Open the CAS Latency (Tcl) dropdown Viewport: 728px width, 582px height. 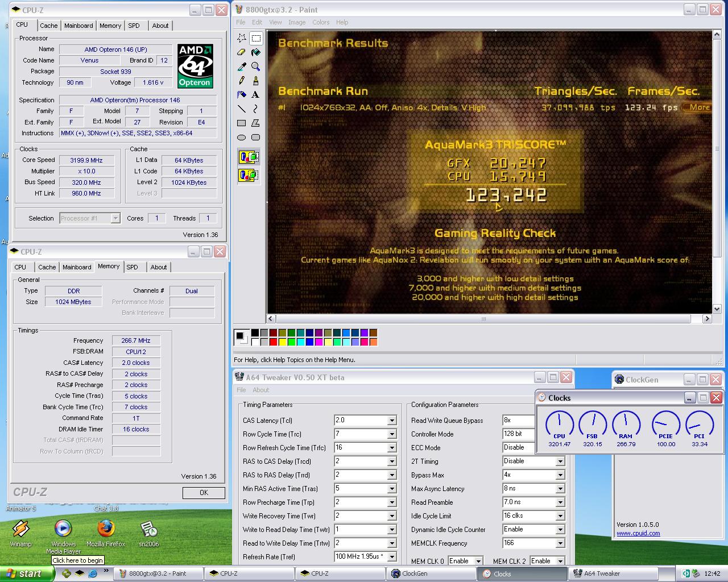[x=392, y=421]
